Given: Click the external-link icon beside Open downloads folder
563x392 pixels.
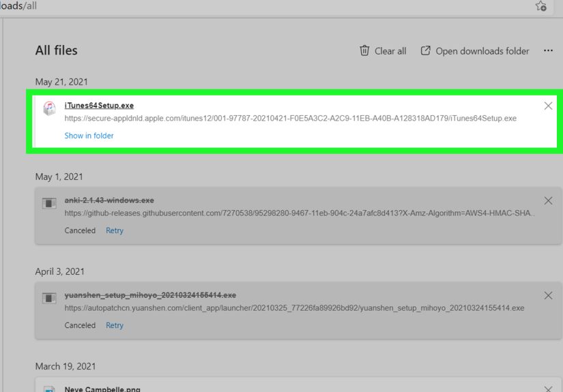Looking at the screenshot, I should (x=425, y=50).
